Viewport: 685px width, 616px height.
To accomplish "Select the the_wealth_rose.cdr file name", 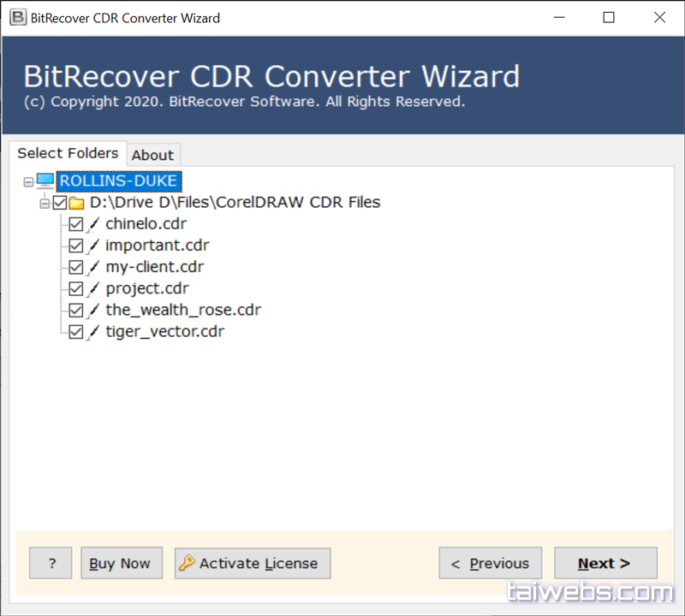I will (183, 310).
